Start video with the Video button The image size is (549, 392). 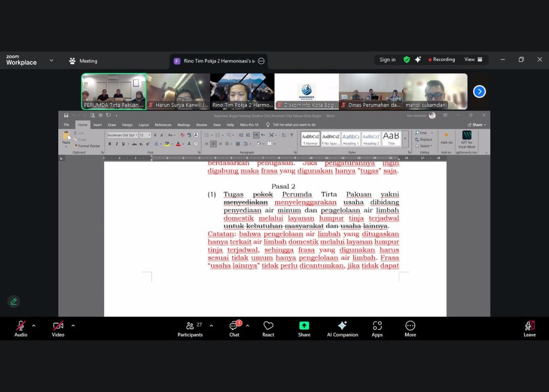tap(58, 328)
